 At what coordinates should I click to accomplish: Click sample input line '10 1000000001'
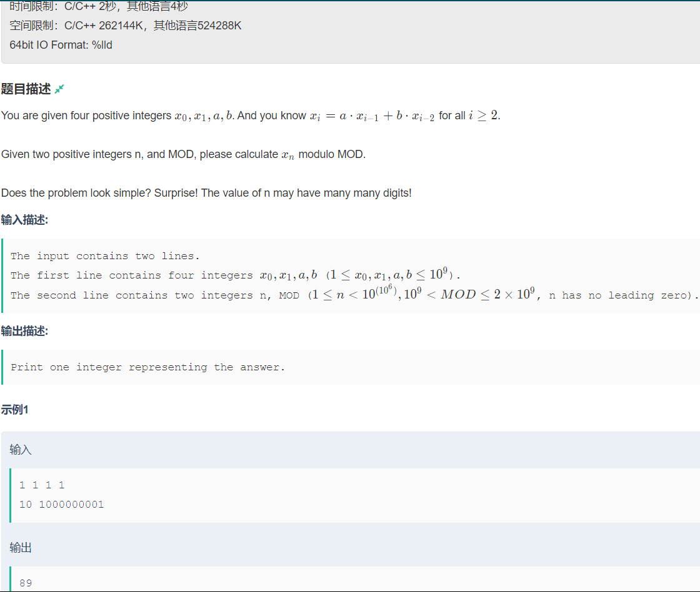[x=62, y=505]
